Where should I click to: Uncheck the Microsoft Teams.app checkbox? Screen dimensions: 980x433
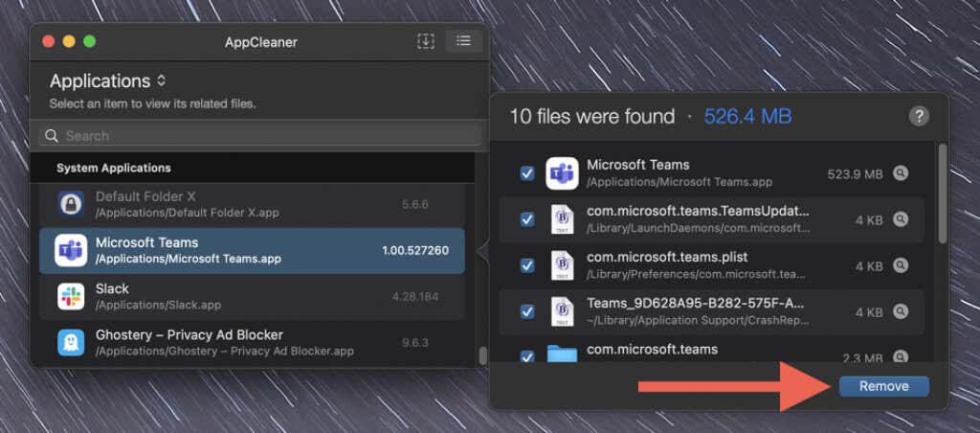click(527, 173)
